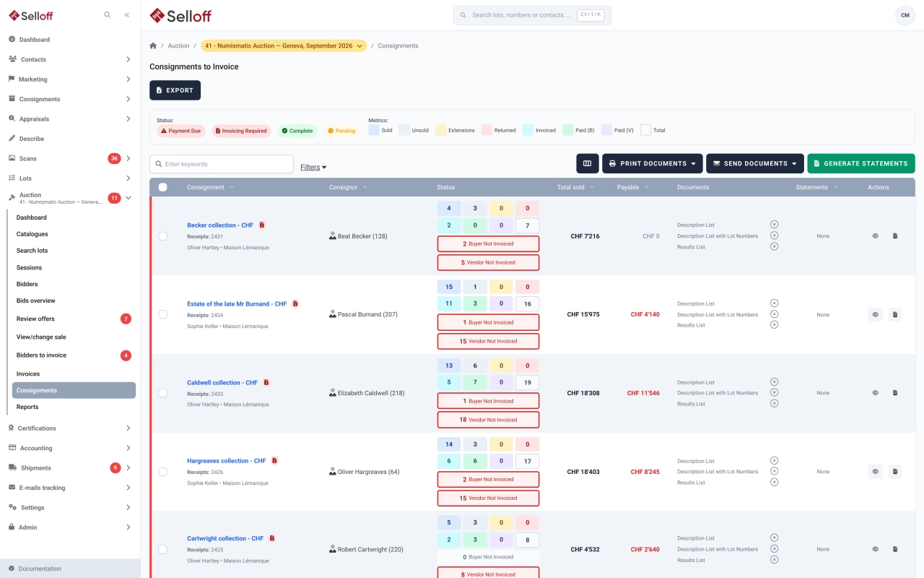Click the PDF icon next to Cartwright collection
924x578 pixels.
tap(272, 538)
